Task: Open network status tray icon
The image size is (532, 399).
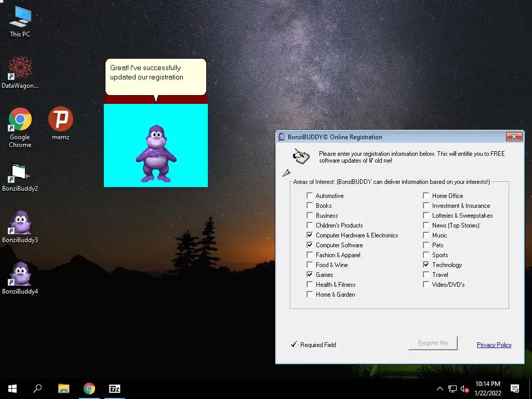Action: pos(453,389)
